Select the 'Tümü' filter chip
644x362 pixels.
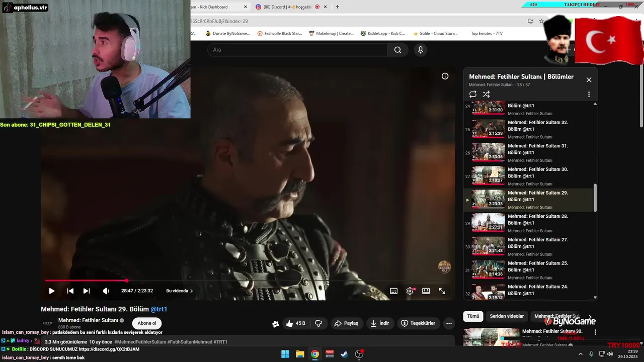(x=473, y=316)
